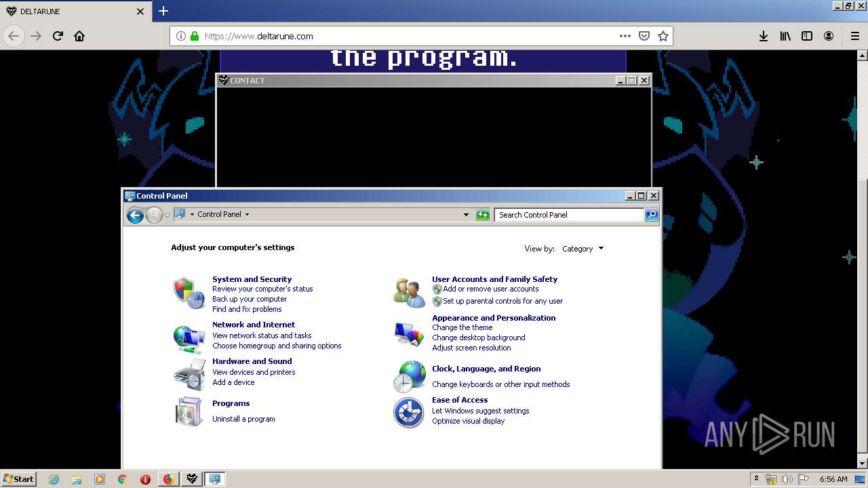
Task: Open Clock, Language, and Region globe icon
Action: (409, 376)
